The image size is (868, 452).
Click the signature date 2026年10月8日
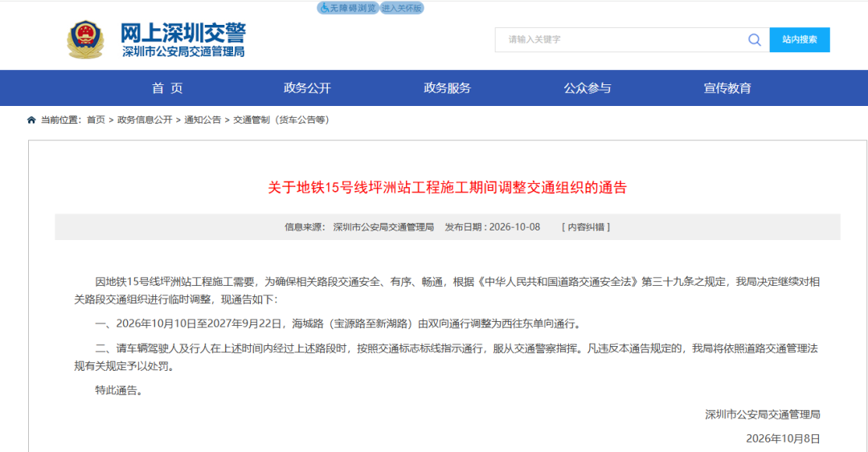(x=783, y=438)
